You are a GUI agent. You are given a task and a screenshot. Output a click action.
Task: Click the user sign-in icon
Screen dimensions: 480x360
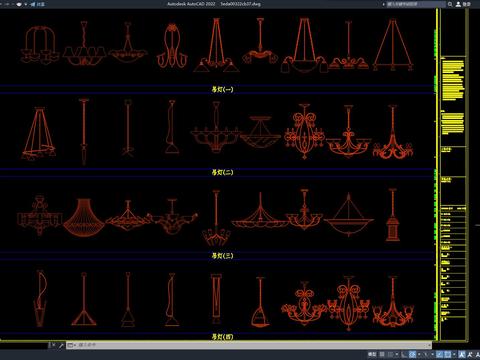(x=458, y=4)
